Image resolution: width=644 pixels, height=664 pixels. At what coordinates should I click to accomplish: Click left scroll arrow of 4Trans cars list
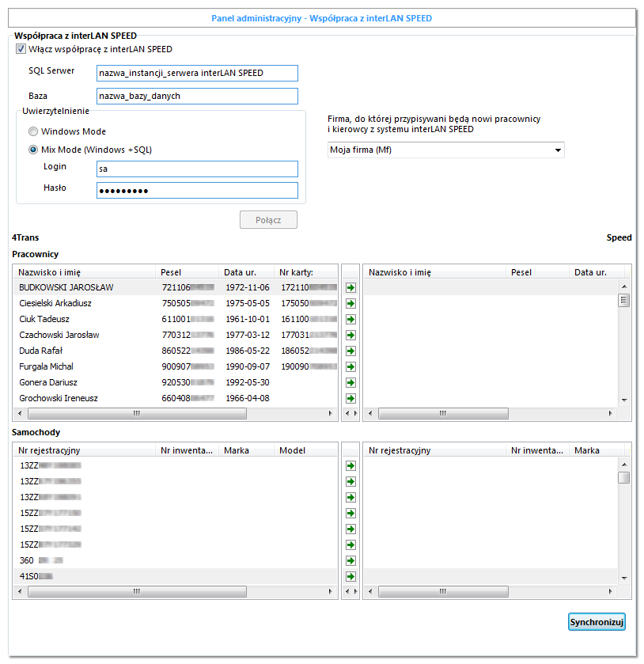(x=20, y=591)
